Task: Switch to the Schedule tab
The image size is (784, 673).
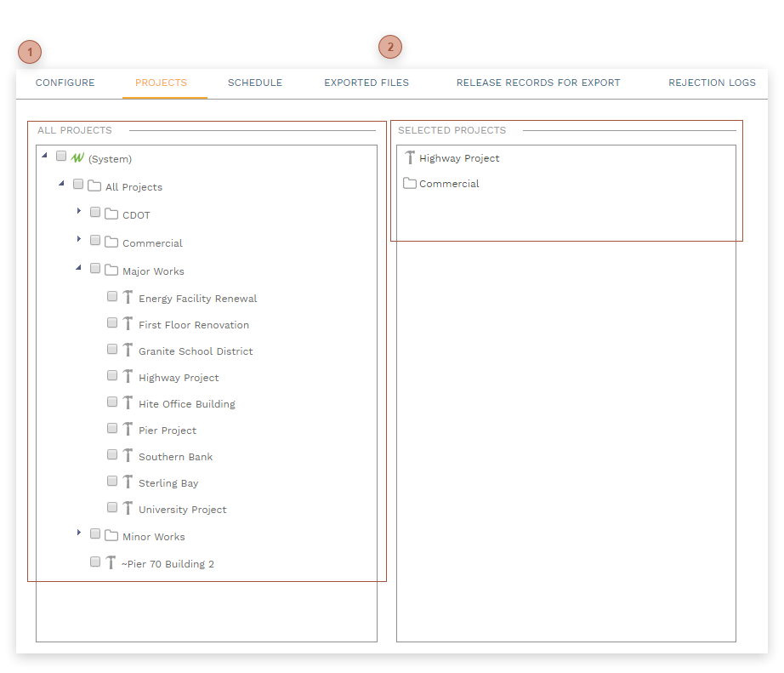Action: click(x=254, y=83)
